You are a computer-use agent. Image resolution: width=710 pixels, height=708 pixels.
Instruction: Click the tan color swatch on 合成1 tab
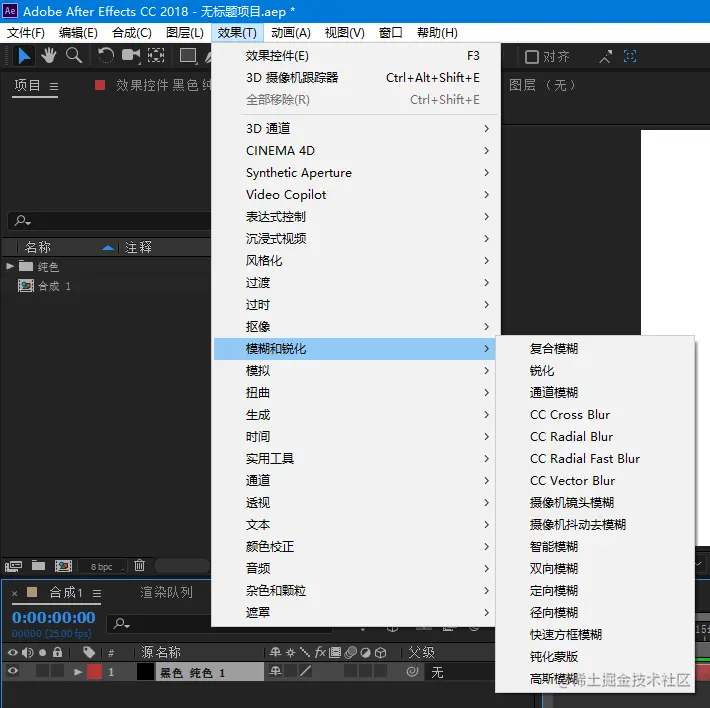32,592
